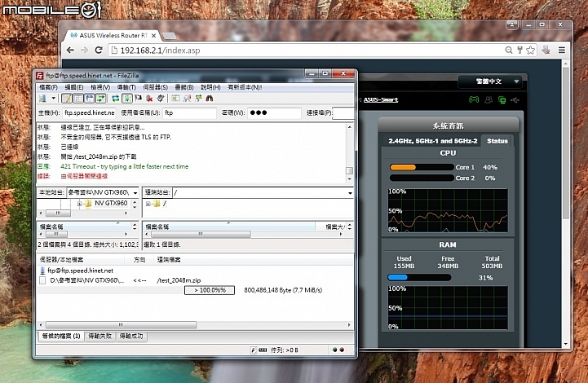
Task: Open the 說明(H) help menu in FileZilla
Action: pyautogui.click(x=210, y=87)
